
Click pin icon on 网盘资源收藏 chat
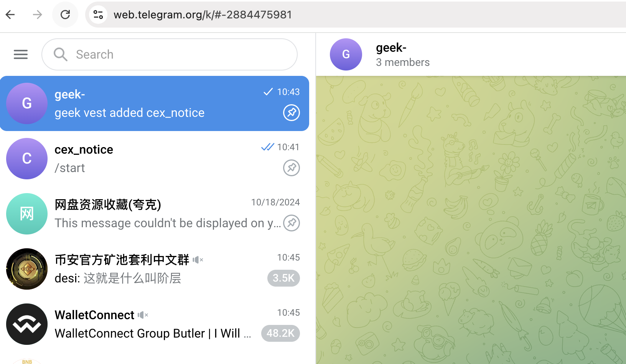[291, 223]
